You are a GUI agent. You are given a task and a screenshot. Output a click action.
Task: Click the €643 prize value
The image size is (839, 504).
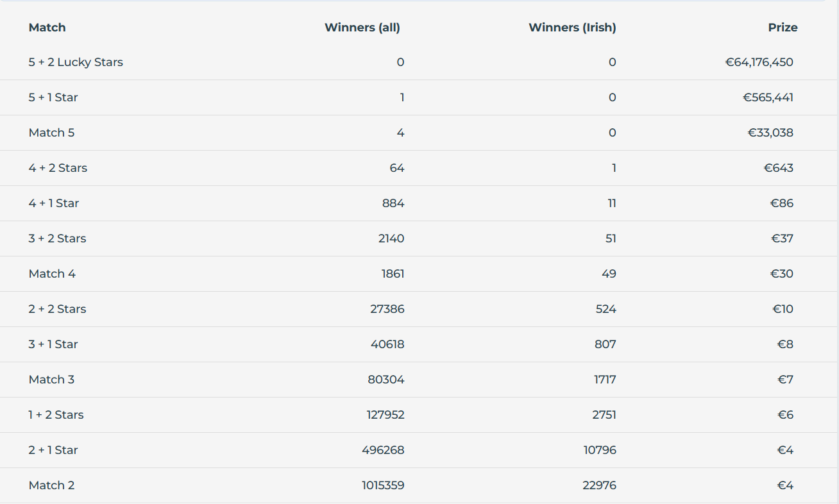click(x=778, y=168)
